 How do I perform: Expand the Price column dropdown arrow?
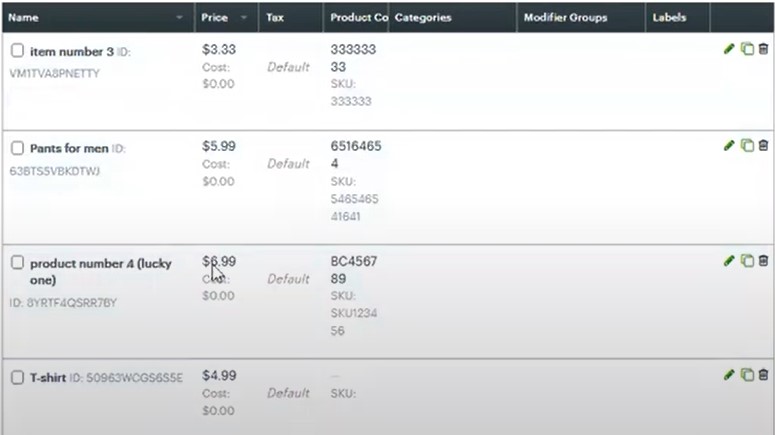click(244, 18)
